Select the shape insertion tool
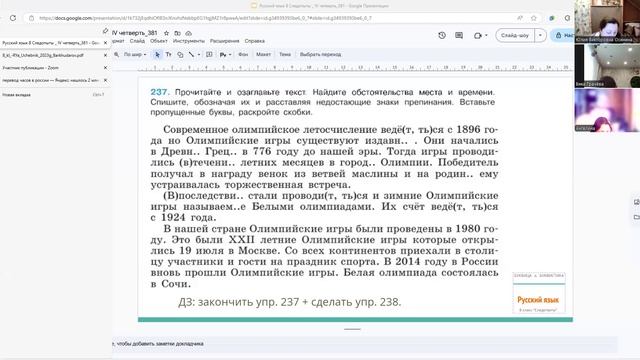This screenshot has height=360, width=640. pos(180,54)
